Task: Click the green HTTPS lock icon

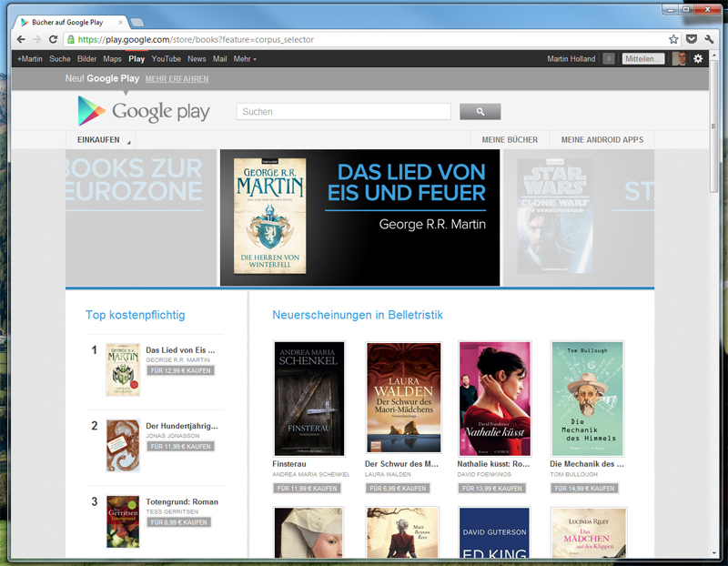Action: coord(71,39)
